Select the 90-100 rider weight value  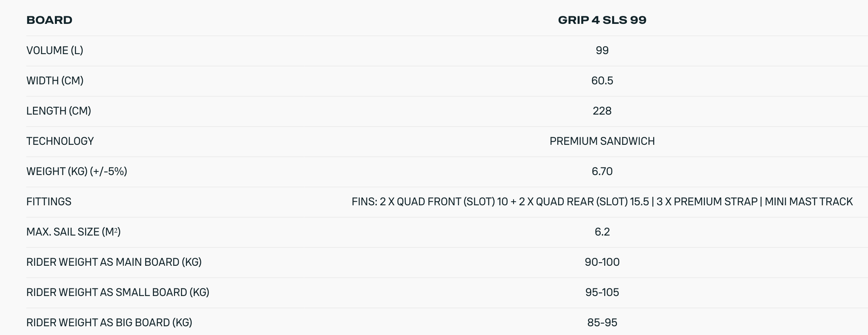pyautogui.click(x=602, y=262)
